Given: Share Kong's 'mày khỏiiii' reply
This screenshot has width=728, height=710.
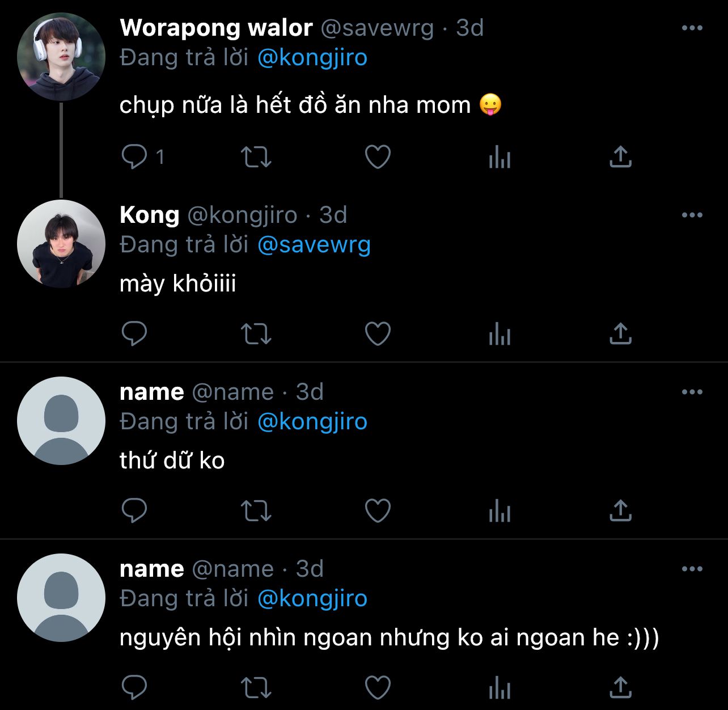Looking at the screenshot, I should (620, 333).
